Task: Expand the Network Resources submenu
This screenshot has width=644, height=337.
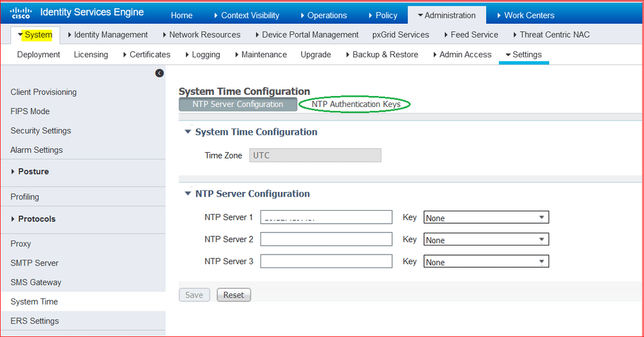Action: [x=202, y=35]
